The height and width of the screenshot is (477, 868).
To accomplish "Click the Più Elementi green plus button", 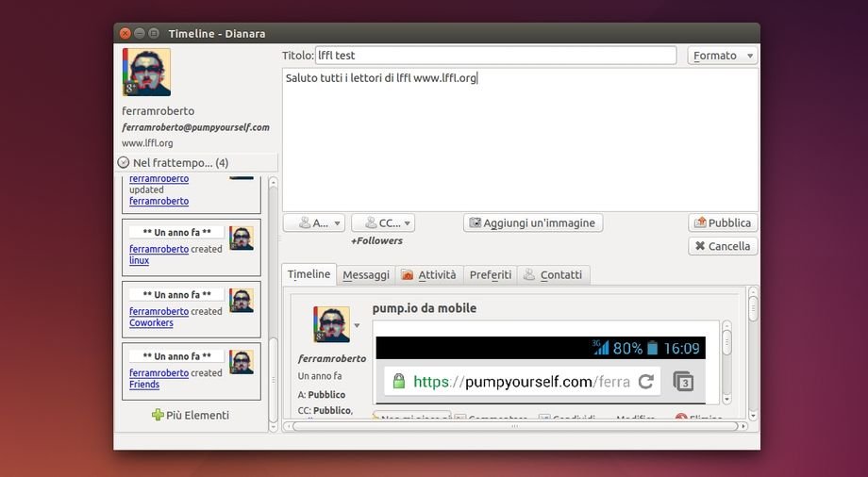I will pyautogui.click(x=191, y=415).
